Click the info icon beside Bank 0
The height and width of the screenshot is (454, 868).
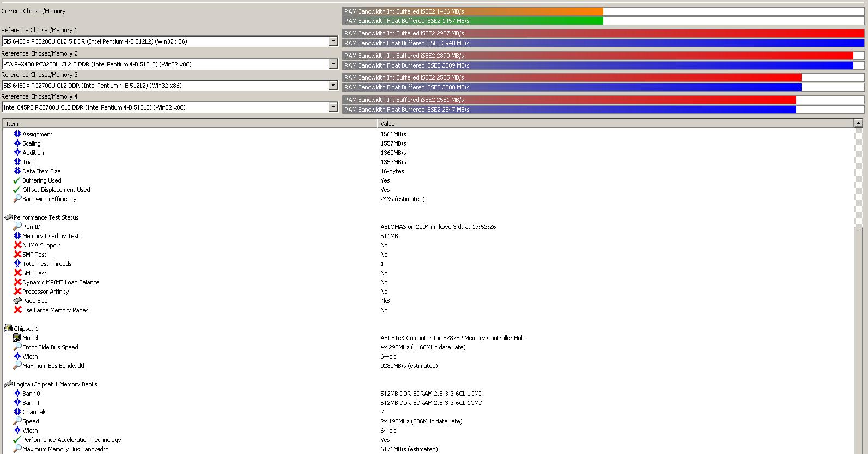pyautogui.click(x=17, y=393)
